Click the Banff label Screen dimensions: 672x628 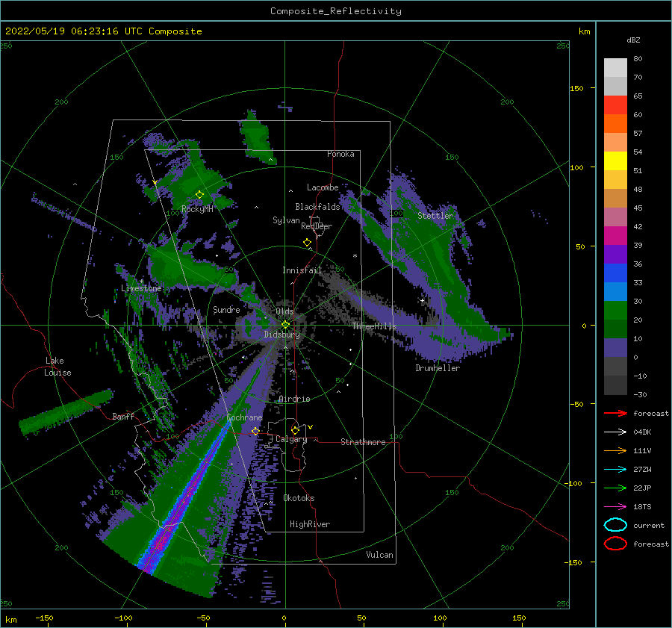[123, 416]
